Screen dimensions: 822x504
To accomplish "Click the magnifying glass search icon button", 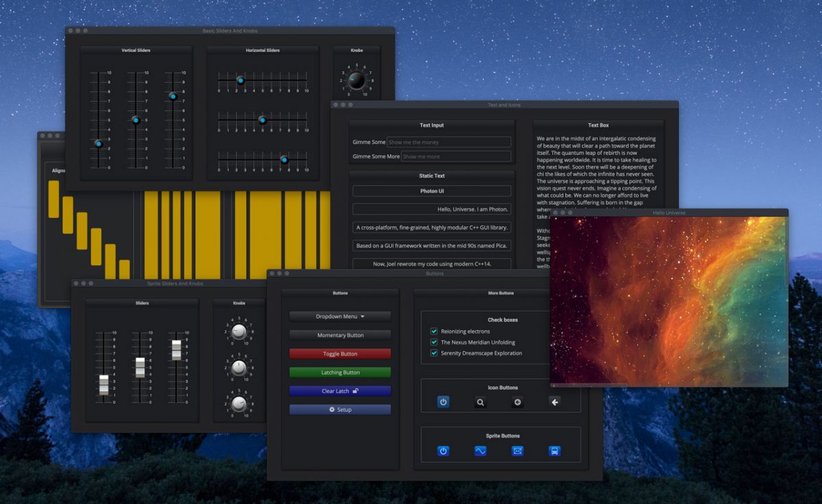I will (480, 402).
